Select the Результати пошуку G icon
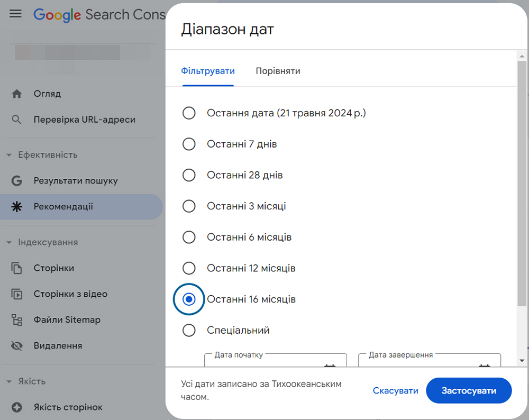This screenshot has height=420, width=529. (16, 180)
